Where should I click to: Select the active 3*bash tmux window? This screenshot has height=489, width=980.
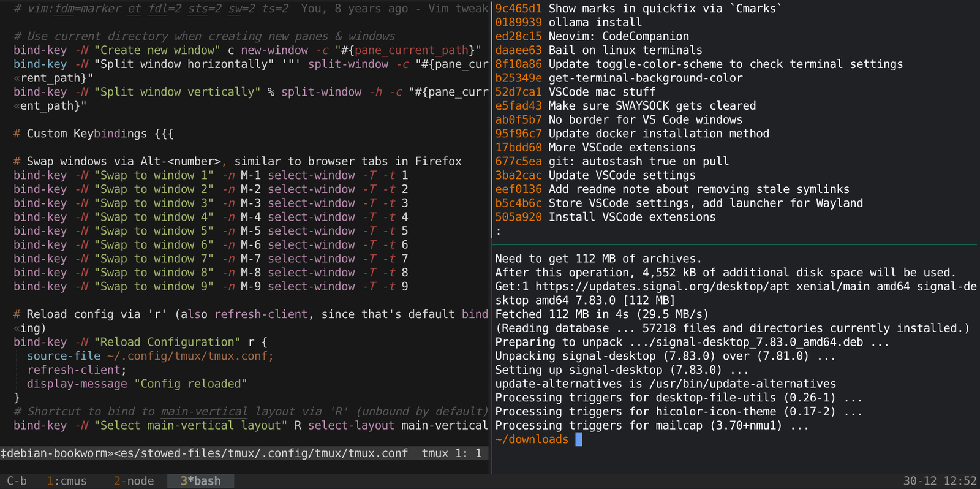point(200,481)
